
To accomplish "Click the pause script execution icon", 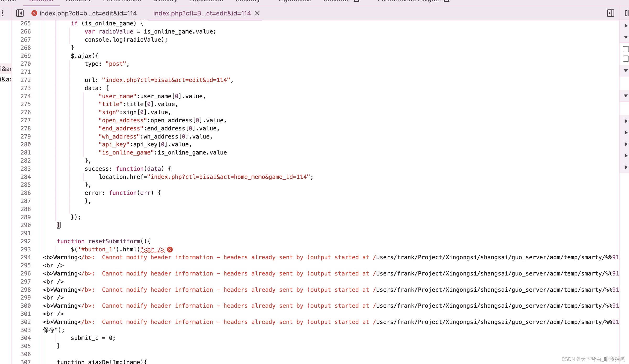I will click(626, 13).
